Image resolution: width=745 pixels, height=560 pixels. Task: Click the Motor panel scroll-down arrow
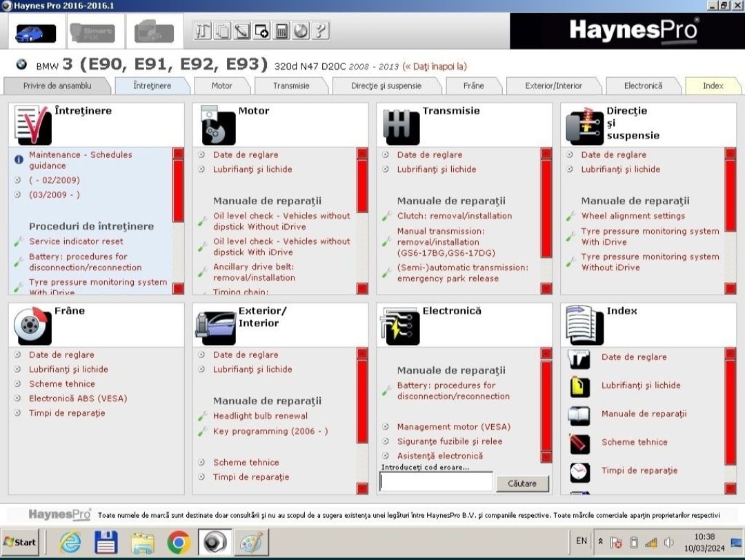coord(362,288)
